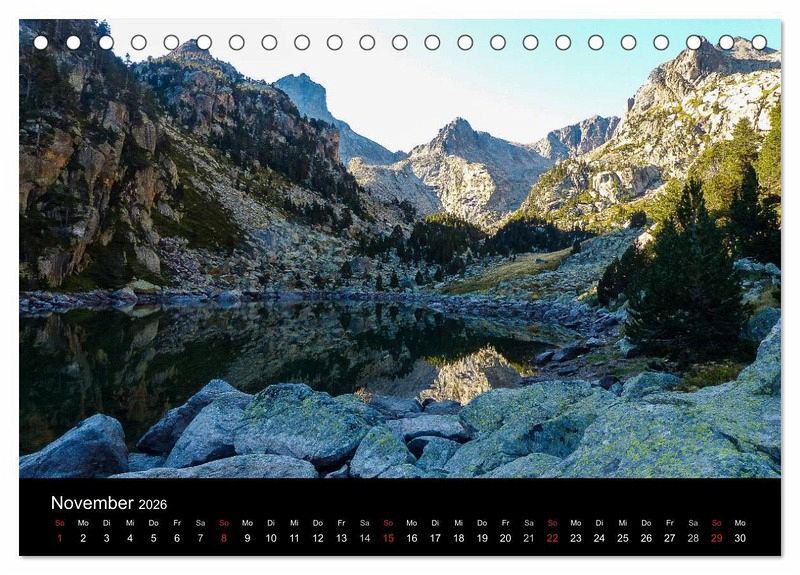Select the year 2026 label
This screenshot has height=575, width=800.
pyautogui.click(x=153, y=505)
